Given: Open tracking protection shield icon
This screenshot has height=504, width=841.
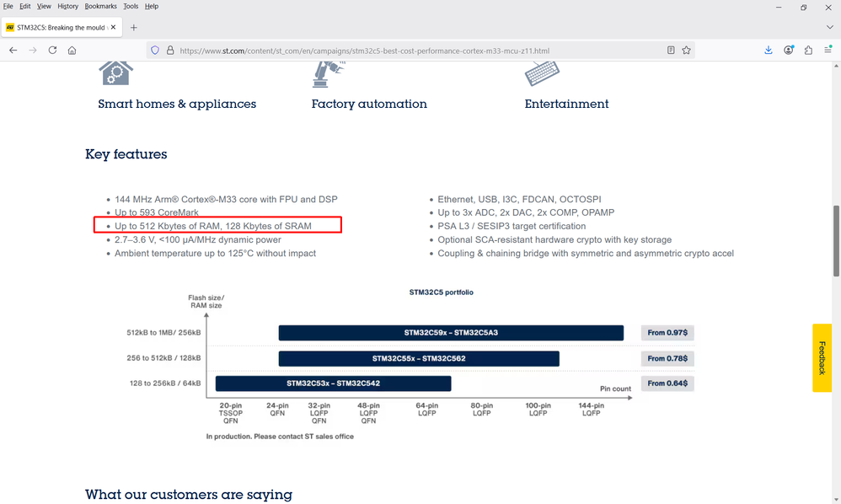Looking at the screenshot, I should tap(155, 51).
